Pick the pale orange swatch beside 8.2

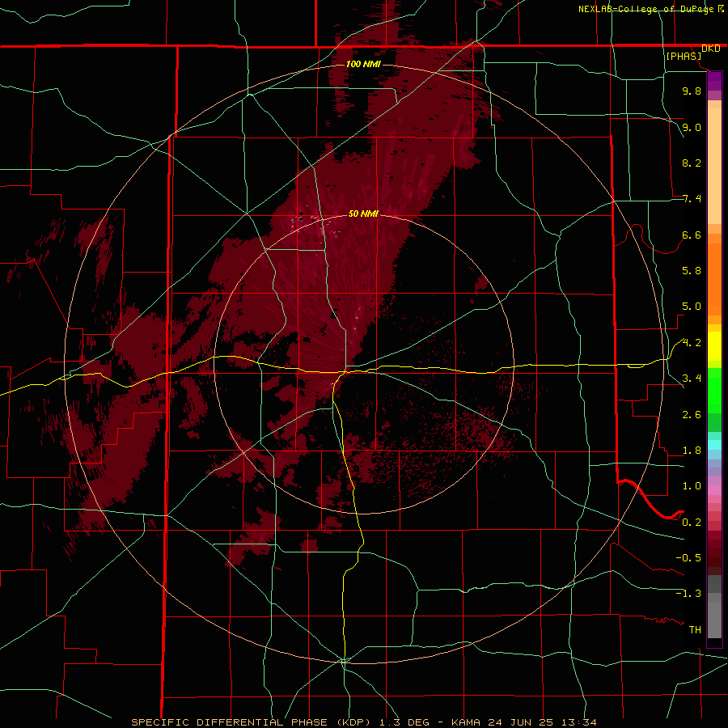pyautogui.click(x=714, y=166)
